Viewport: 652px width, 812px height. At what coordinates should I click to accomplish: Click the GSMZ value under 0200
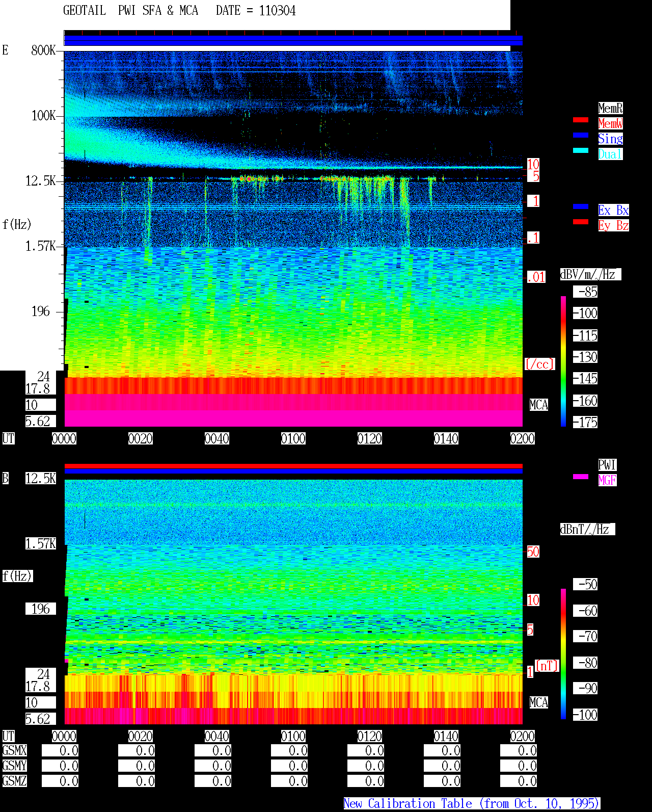click(519, 781)
